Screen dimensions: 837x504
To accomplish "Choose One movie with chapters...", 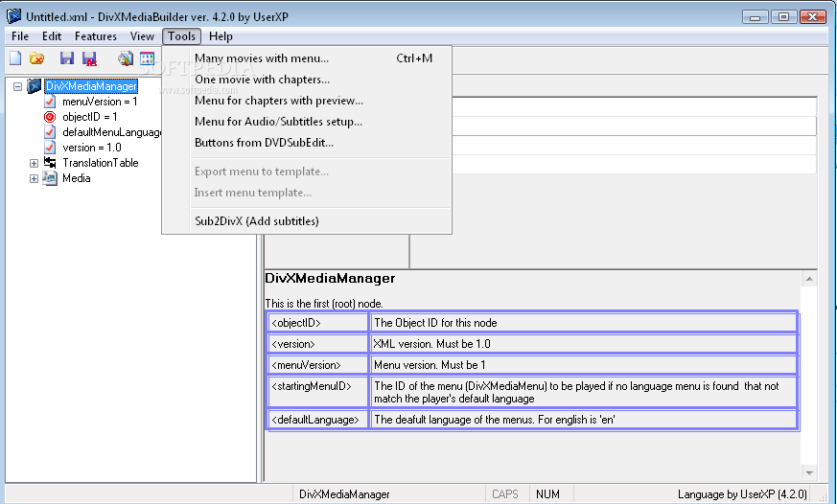I will click(307, 80).
